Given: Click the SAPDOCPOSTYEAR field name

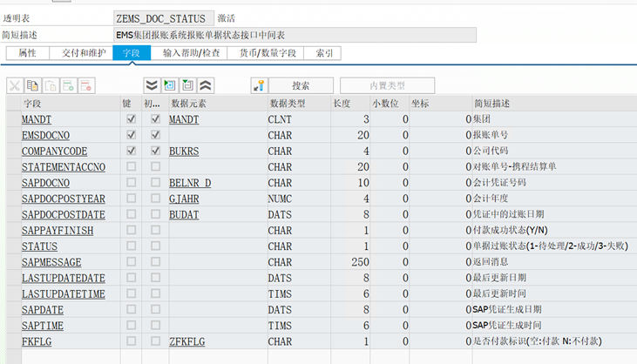Looking at the screenshot, I should pyautogui.click(x=64, y=199).
